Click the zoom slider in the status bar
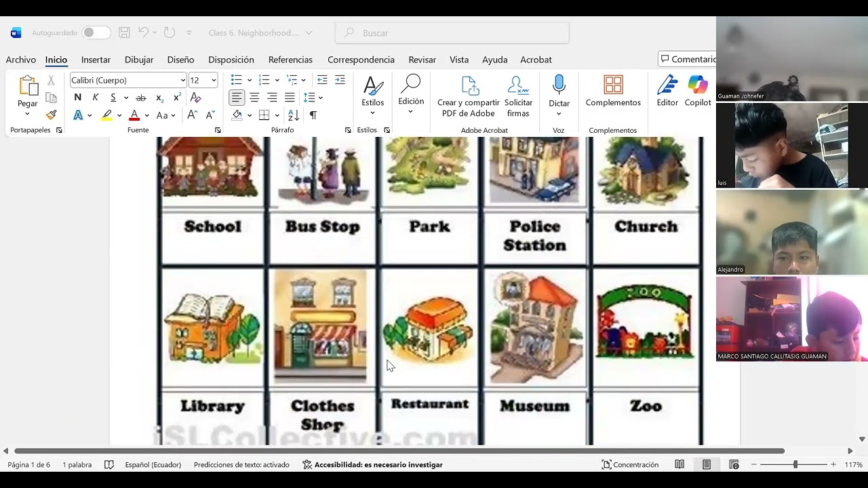The height and width of the screenshot is (488, 868). [795, 465]
